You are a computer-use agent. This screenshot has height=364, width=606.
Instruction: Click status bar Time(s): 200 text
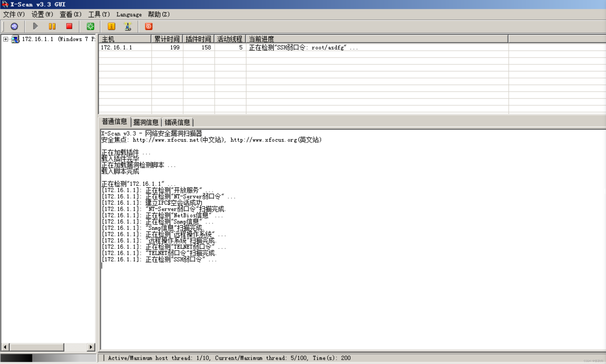point(332,358)
